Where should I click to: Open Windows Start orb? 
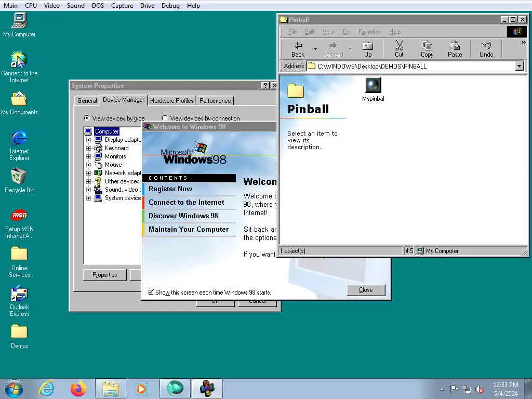14,389
